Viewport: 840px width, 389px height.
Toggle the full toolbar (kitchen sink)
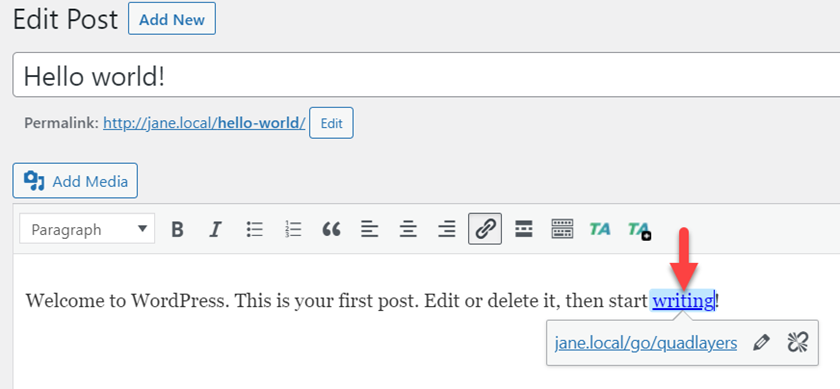coord(562,229)
